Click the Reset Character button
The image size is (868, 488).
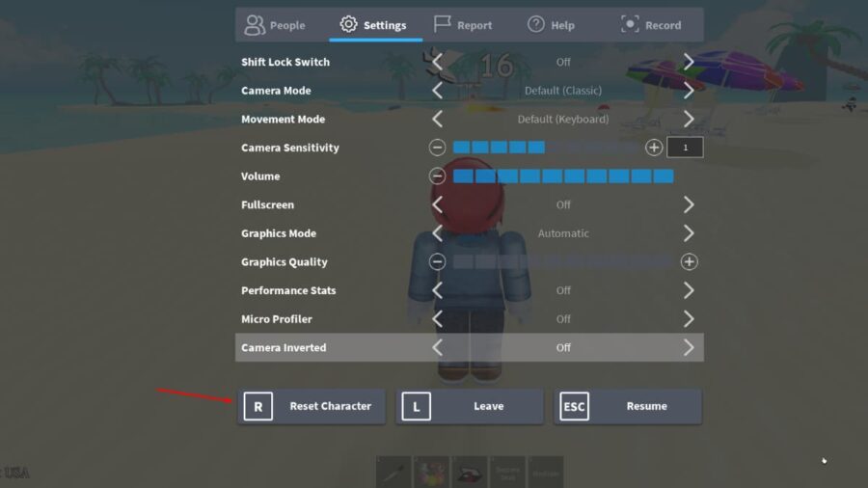pyautogui.click(x=312, y=406)
